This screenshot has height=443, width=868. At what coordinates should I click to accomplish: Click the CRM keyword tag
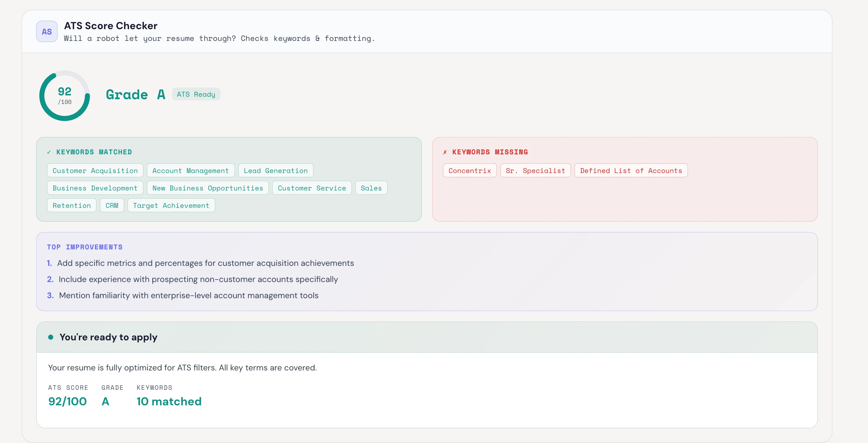click(112, 206)
